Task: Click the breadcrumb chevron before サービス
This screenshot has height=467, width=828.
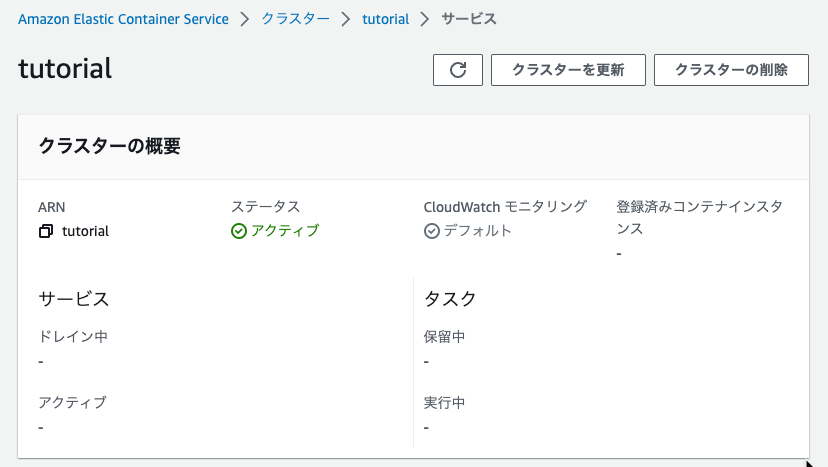Action: tap(425, 20)
